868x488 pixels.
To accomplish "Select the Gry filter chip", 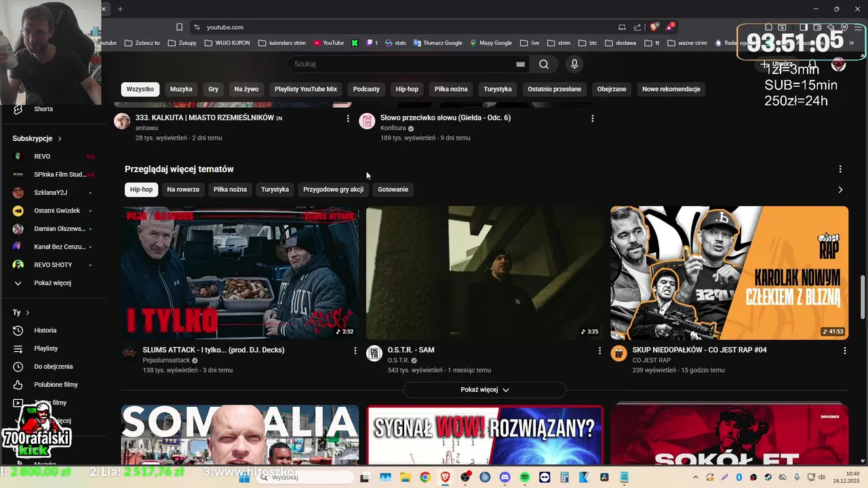I will coord(214,89).
